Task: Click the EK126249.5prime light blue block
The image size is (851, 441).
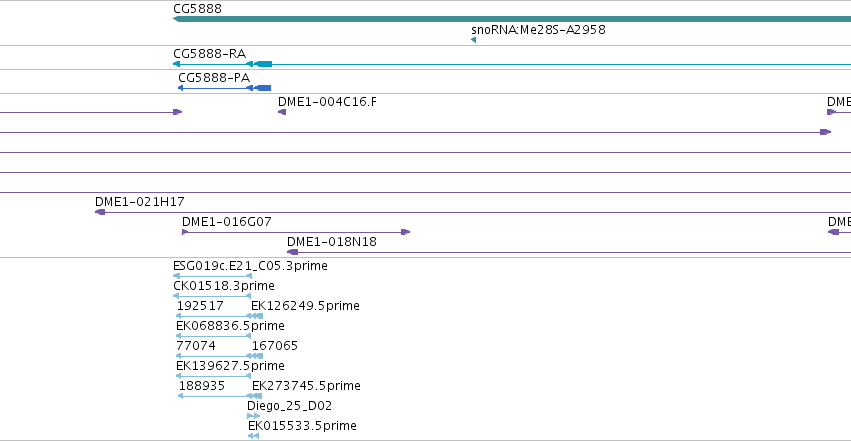Action: tap(257, 316)
